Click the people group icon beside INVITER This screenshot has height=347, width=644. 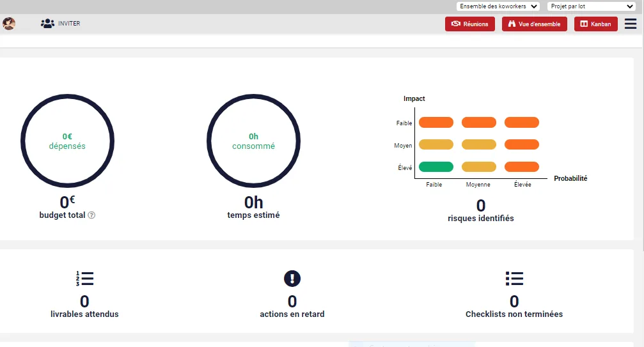pos(47,24)
